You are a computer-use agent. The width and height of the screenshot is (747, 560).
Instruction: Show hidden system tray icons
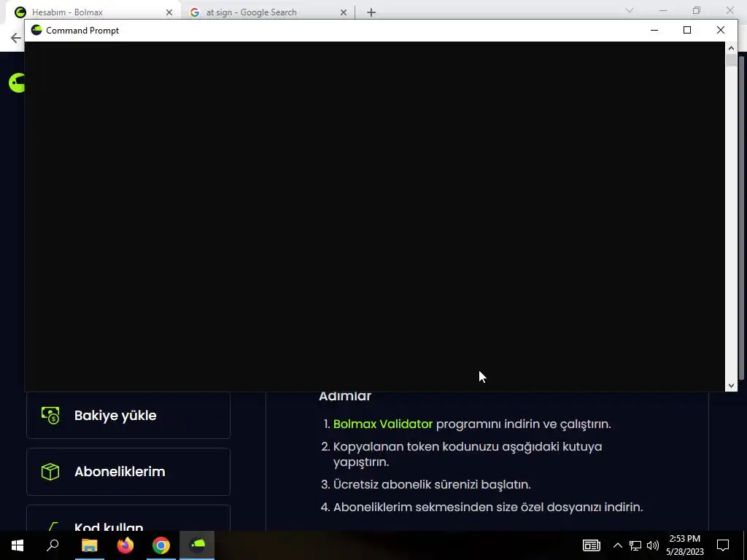pos(617,545)
